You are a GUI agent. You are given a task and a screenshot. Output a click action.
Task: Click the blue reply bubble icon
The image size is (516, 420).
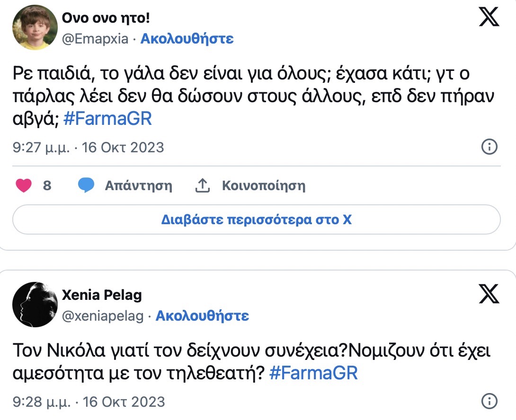click(x=86, y=185)
